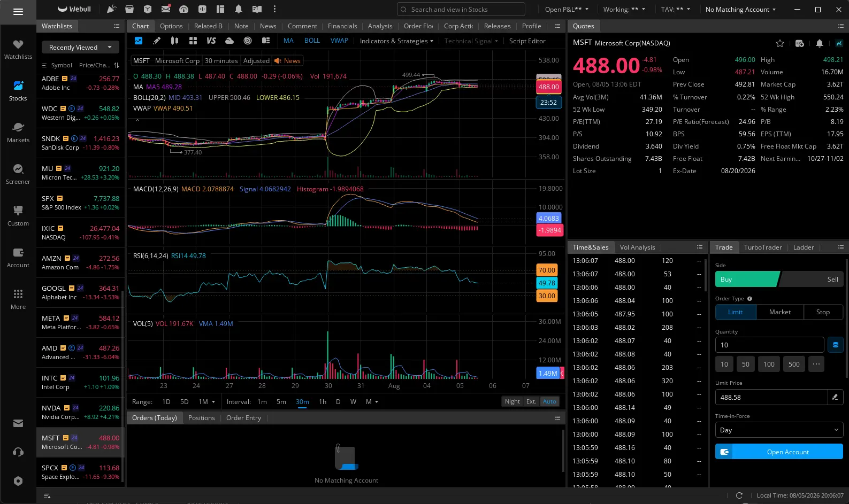849x504 pixels.
Task: Switch to the TurboTrader tab
Action: [762, 247]
